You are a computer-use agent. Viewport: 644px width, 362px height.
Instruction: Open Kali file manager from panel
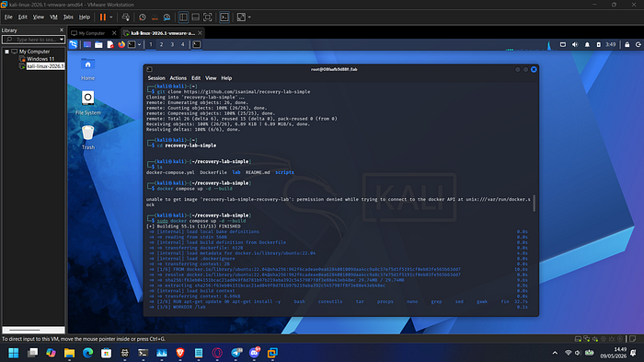98,44
